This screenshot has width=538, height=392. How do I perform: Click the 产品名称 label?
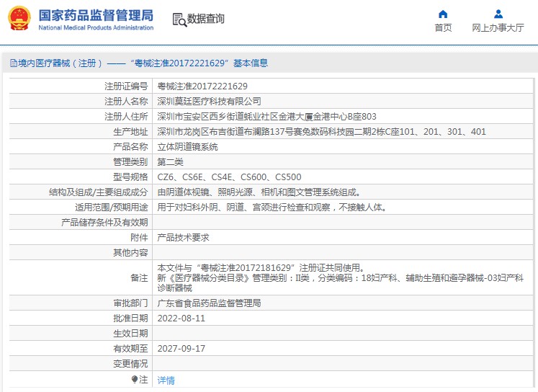pos(130,146)
